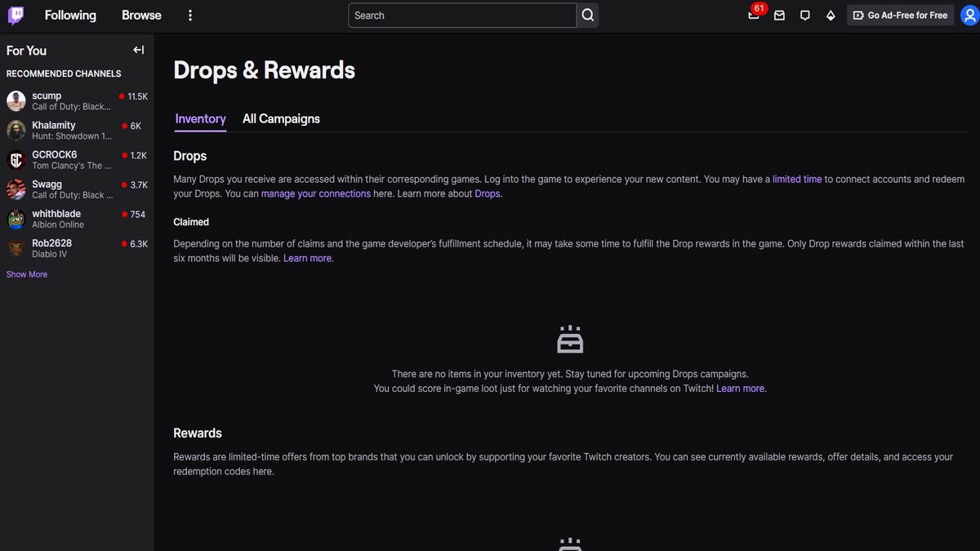The width and height of the screenshot is (980, 551).
Task: Open scump's channel avatar
Action: [x=16, y=101]
